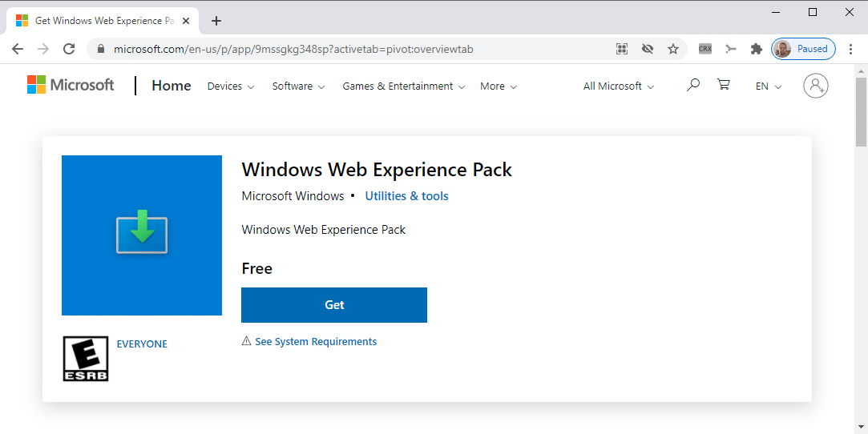868x434 pixels.
Task: Expand the All Microsoft menu
Action: (x=618, y=86)
